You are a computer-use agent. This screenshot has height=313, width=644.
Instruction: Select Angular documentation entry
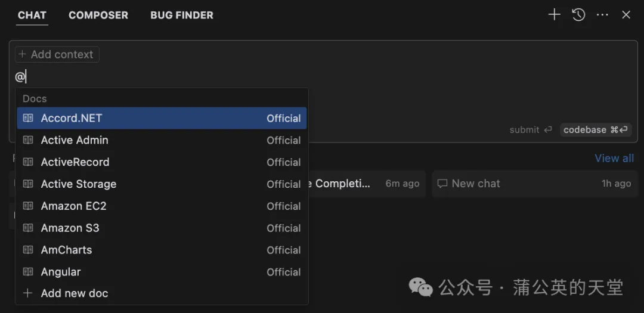click(162, 272)
